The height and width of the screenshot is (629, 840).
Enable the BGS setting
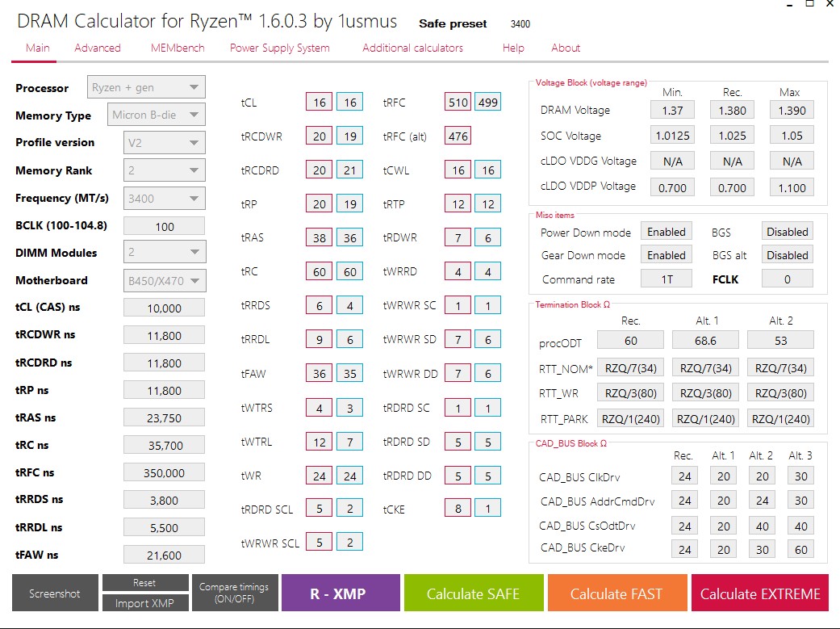[787, 231]
